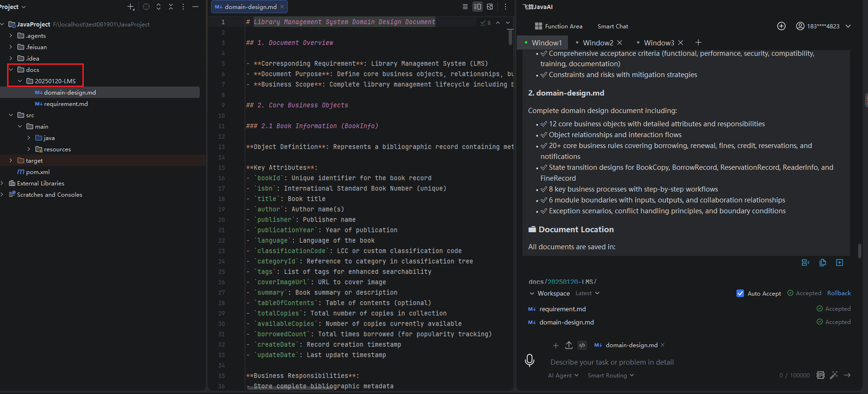Select pom.xml in project tree

point(38,172)
